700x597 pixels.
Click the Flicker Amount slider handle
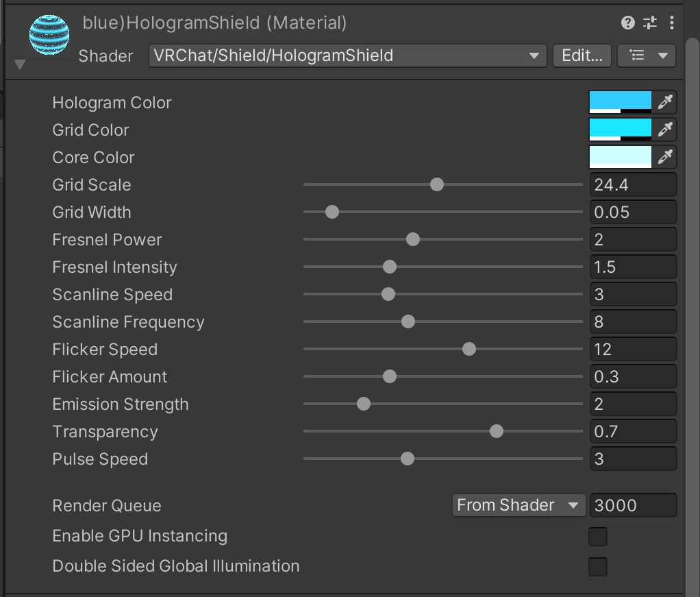click(389, 376)
